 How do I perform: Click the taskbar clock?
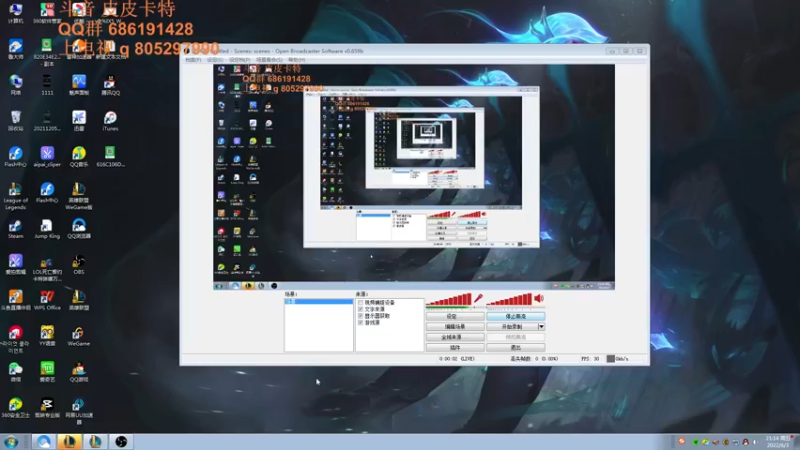pos(778,442)
